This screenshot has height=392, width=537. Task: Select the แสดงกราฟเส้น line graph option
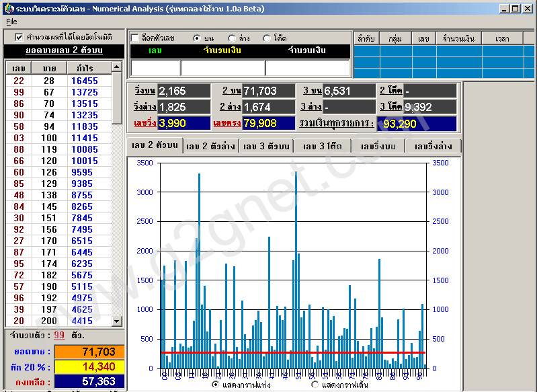click(315, 385)
